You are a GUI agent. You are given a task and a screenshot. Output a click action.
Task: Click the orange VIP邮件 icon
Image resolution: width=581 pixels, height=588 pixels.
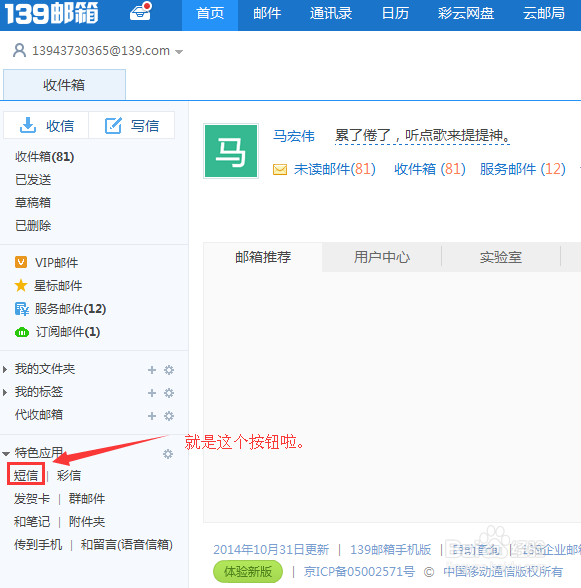click(x=21, y=262)
